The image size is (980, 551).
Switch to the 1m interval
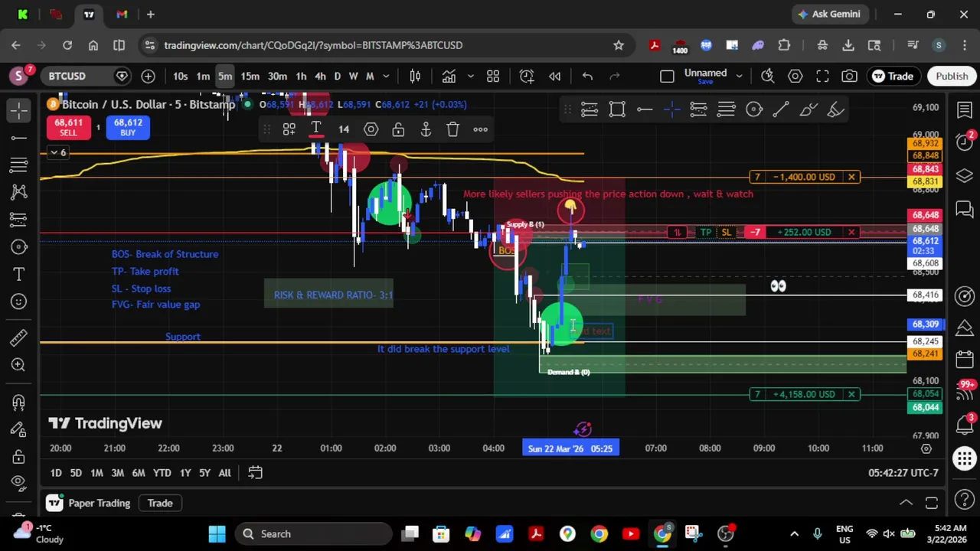[203, 76]
